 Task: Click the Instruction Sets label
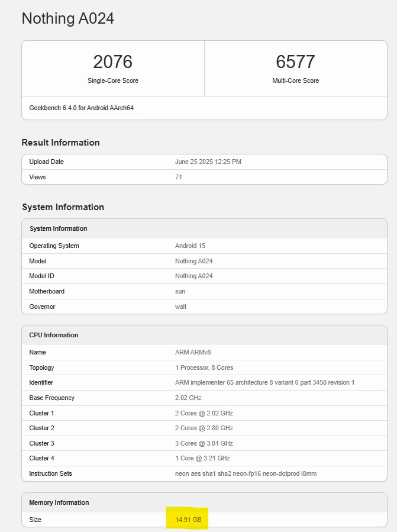point(50,473)
